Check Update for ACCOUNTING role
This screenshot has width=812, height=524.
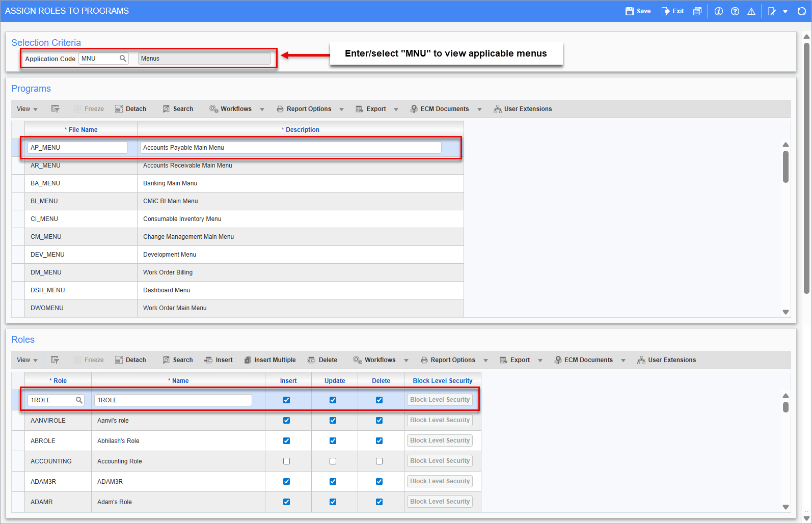[x=333, y=461]
